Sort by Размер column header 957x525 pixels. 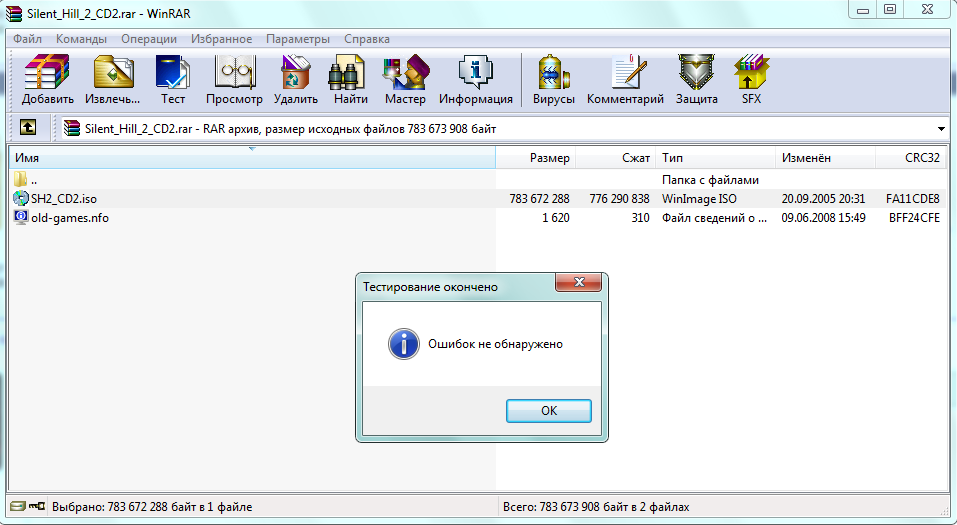[535, 158]
